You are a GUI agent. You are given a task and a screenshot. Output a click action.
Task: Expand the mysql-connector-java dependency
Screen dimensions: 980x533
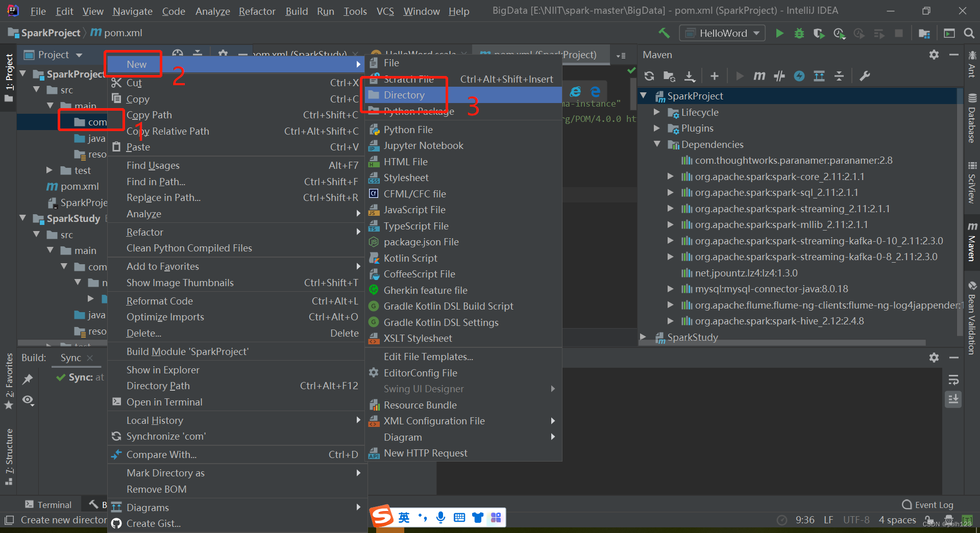coord(670,289)
